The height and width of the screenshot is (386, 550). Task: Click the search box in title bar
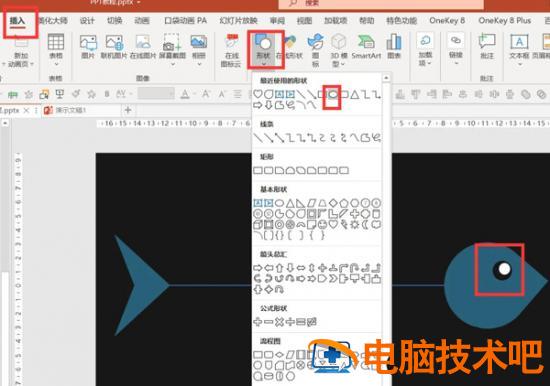coord(381,4)
